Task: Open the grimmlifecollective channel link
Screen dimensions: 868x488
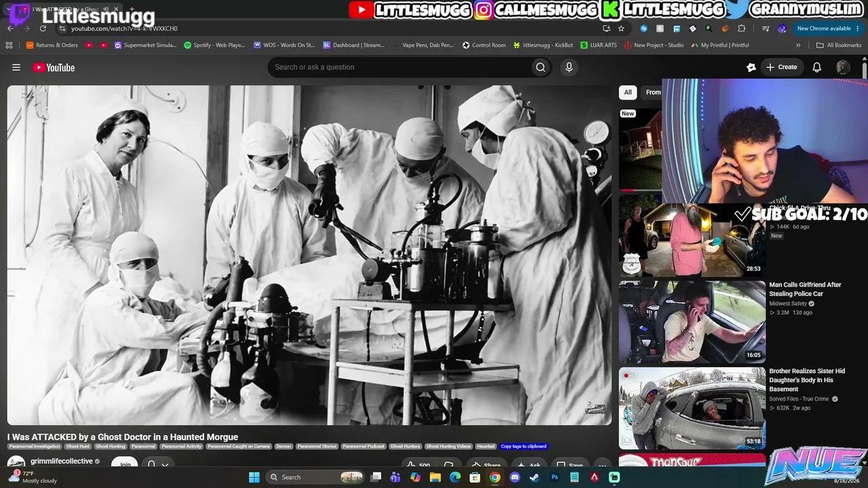Action: [x=62, y=462]
